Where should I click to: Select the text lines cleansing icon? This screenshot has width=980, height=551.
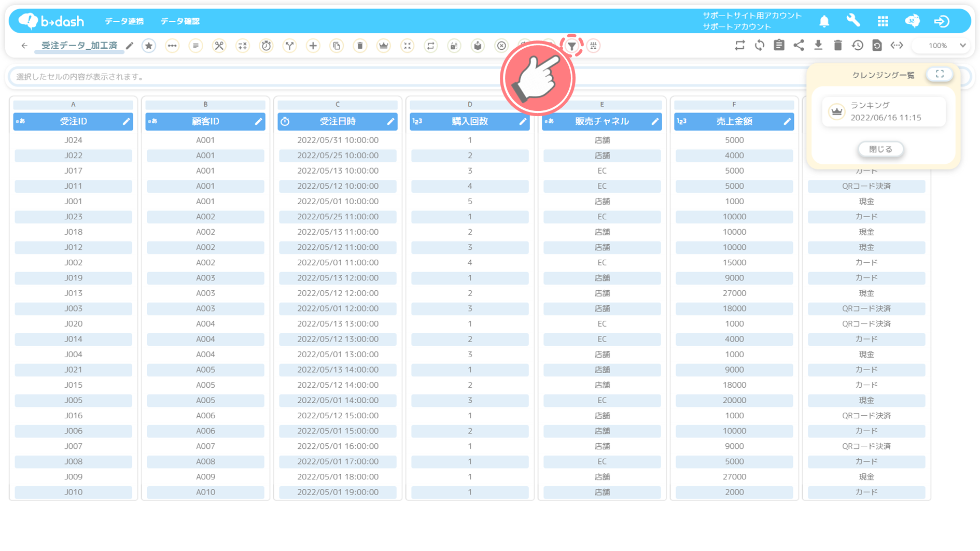[195, 46]
